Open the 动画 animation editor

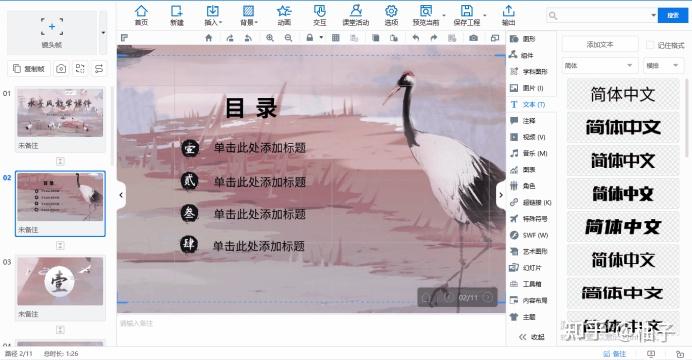click(284, 15)
